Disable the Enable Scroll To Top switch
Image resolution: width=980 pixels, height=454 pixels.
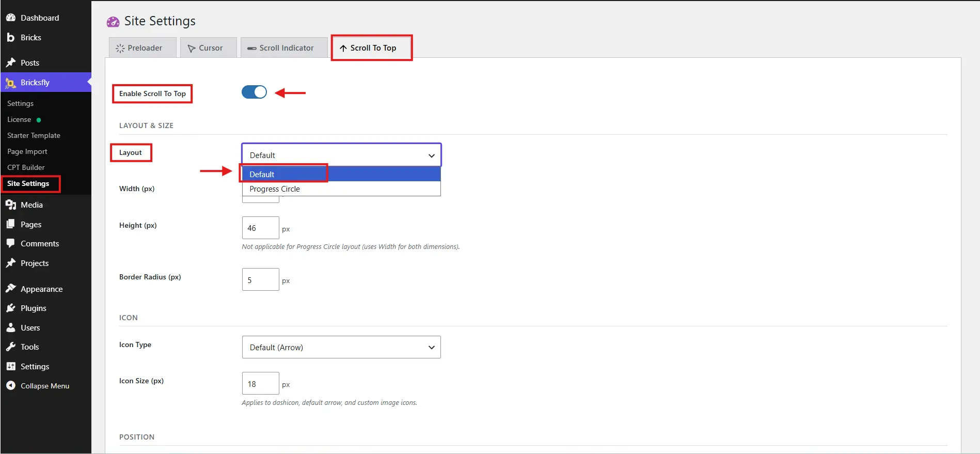click(254, 92)
